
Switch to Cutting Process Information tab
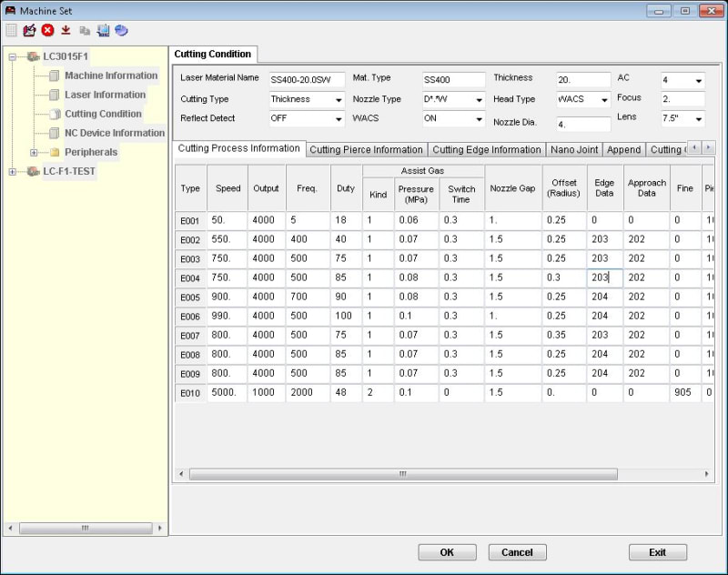click(239, 148)
